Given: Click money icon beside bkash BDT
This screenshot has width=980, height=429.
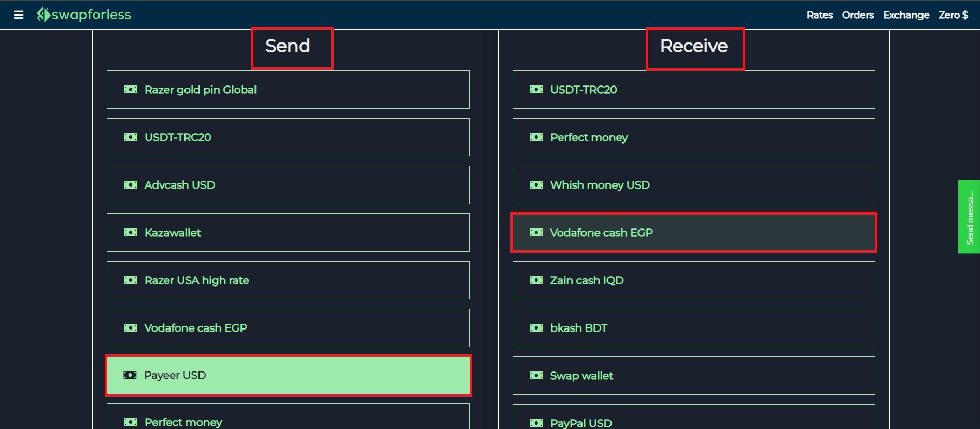Looking at the screenshot, I should (x=536, y=328).
